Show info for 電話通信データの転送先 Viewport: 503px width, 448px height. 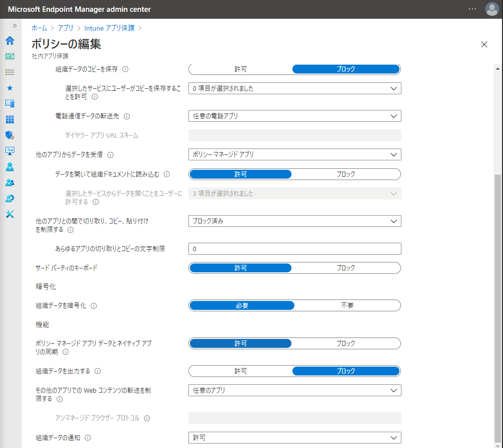tap(127, 116)
